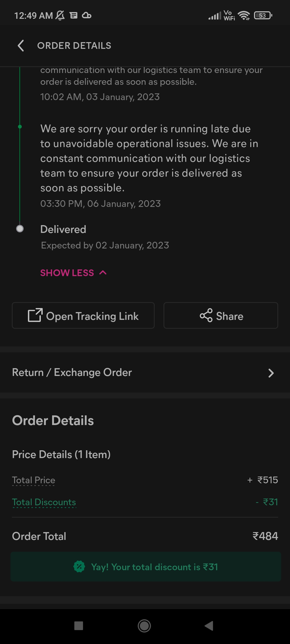Tap the total discount ₹31 banner

point(154,567)
